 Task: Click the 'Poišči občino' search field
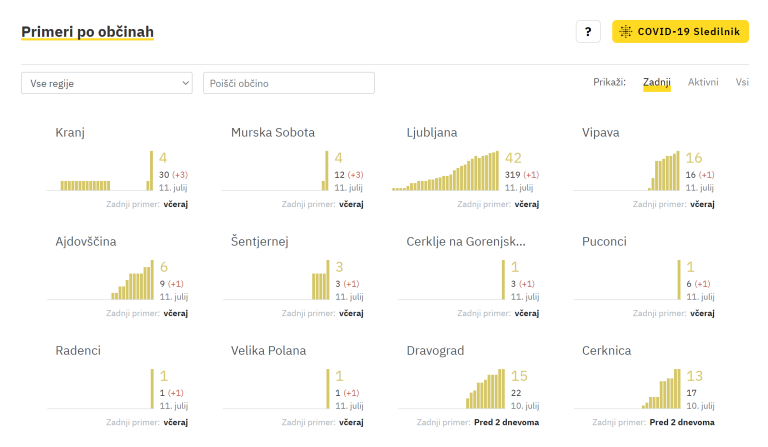point(288,83)
